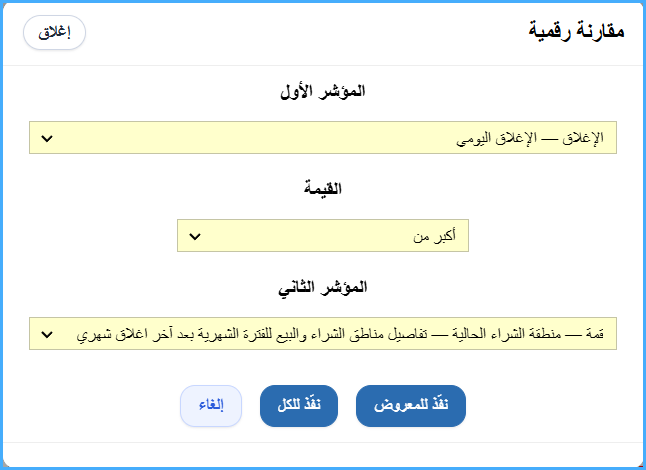Image resolution: width=646 pixels, height=470 pixels.
Task: Click the chevron arrow beside أكبر من
Action: coord(195,236)
